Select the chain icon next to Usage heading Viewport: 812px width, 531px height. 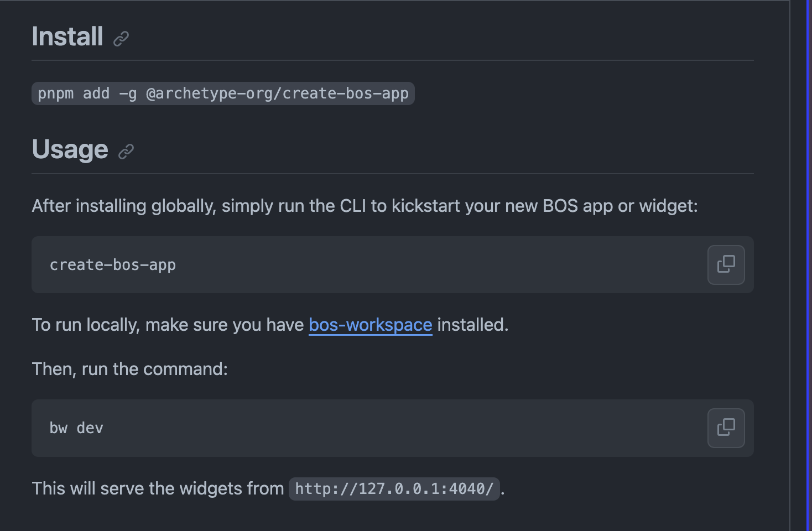coord(126,151)
